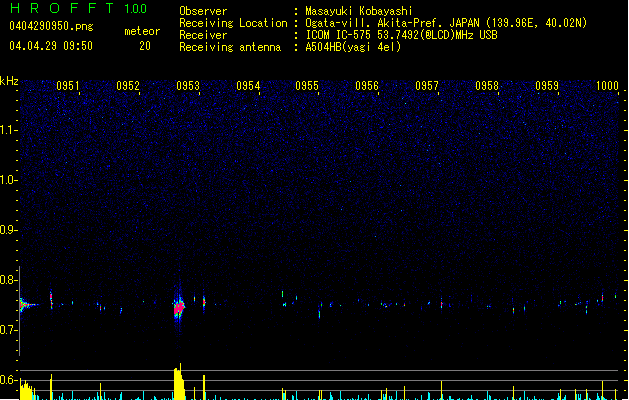
Task: Click the meteor count label
Action: click(x=142, y=31)
